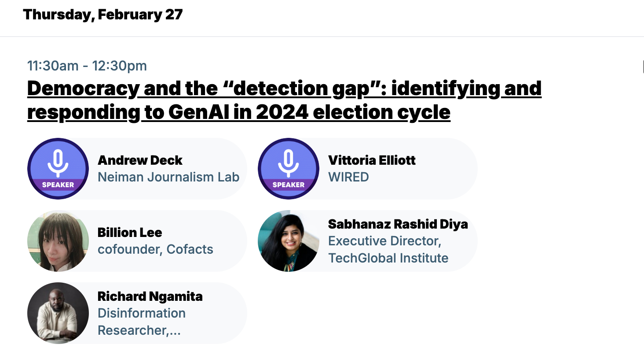Click Vittoria Elliott's microphone speaker icon

coord(289,162)
